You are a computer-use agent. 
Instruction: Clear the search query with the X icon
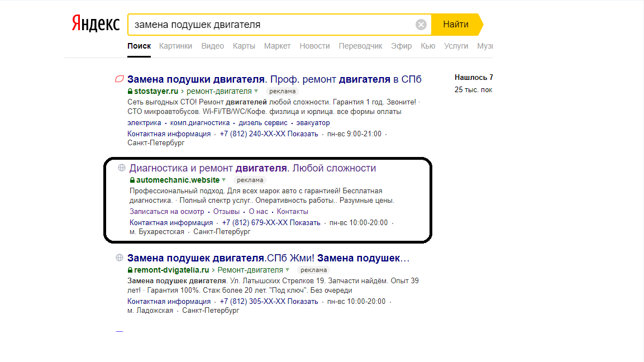(421, 25)
